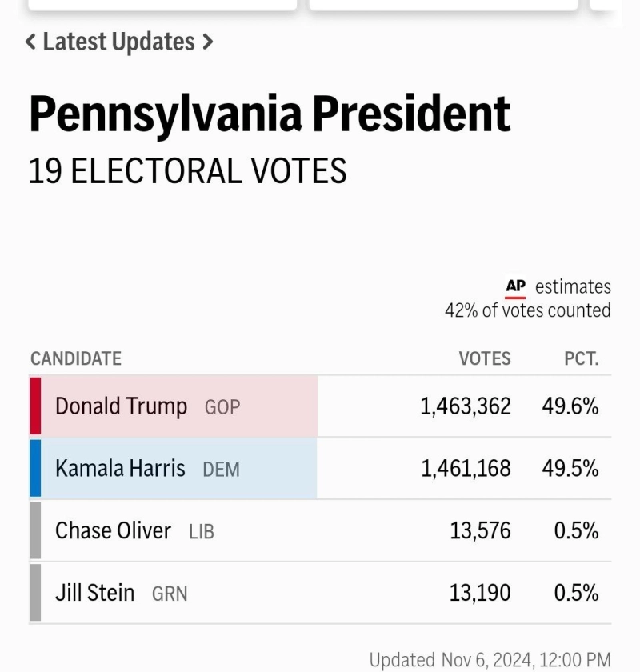Click the CANDIDATE column header

coord(76,358)
